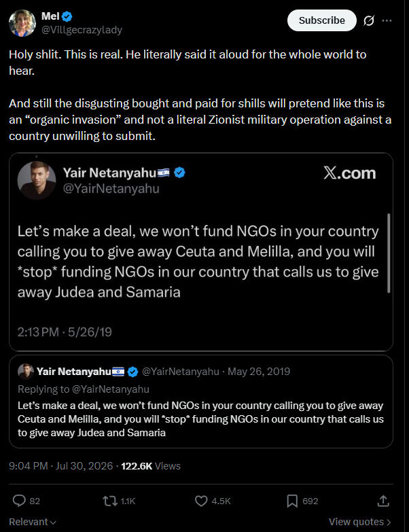
Task: Open the @Villgecrazylady handle link
Action: tap(82, 30)
